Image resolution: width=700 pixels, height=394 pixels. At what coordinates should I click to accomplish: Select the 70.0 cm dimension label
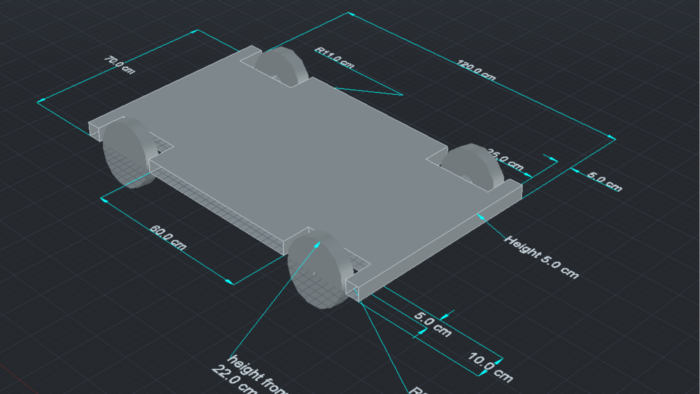click(x=119, y=65)
